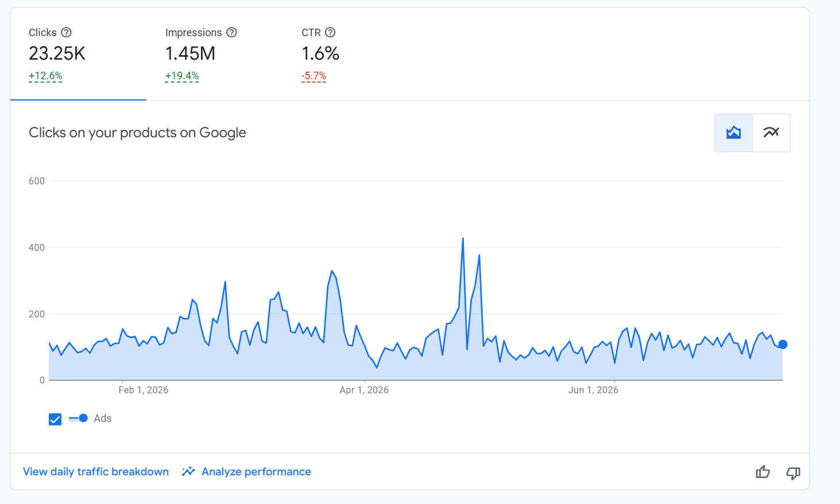Click the +12.6% clicks change value

pyautogui.click(x=45, y=76)
